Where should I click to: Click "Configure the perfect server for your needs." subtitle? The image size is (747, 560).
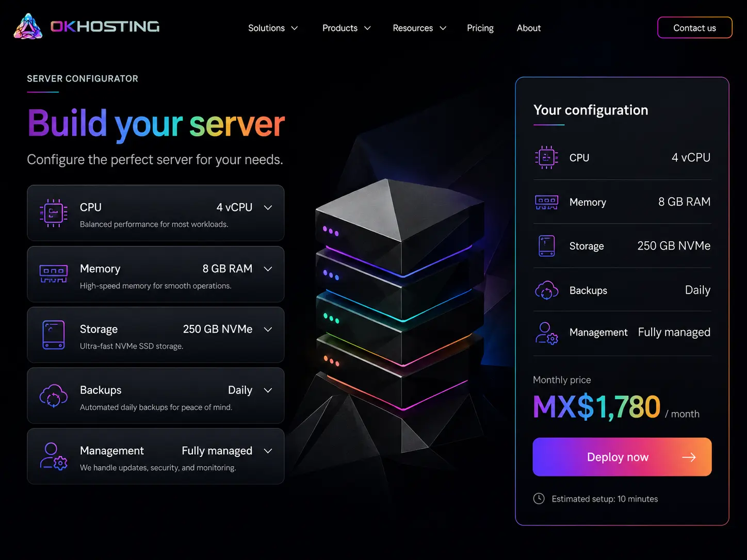pos(155,160)
